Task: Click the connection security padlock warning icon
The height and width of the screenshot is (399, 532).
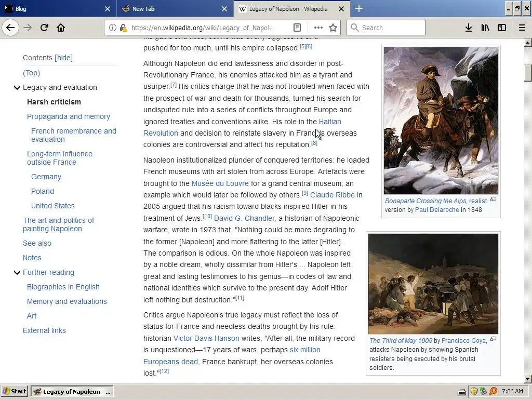Action: coord(124,28)
